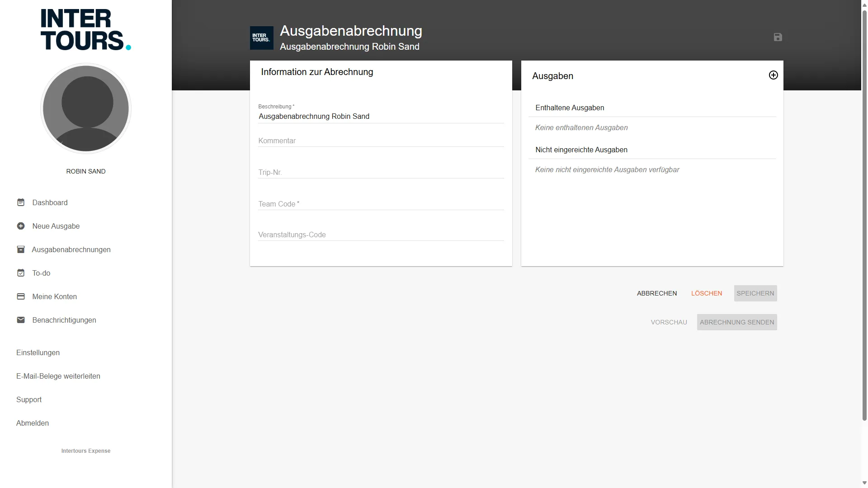Click the Intertours logo

click(85, 29)
